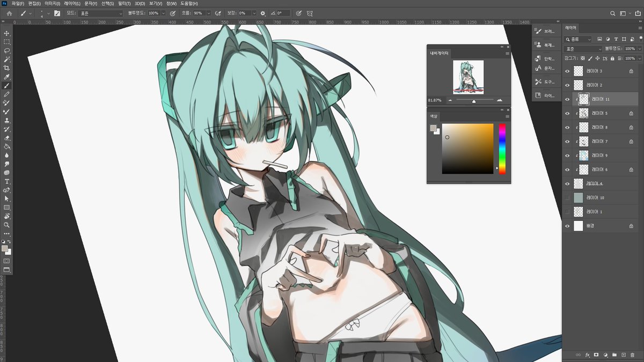Image resolution: width=644 pixels, height=362 pixels.
Task: Select the Paint Bucket tool
Action: [x=7, y=146]
